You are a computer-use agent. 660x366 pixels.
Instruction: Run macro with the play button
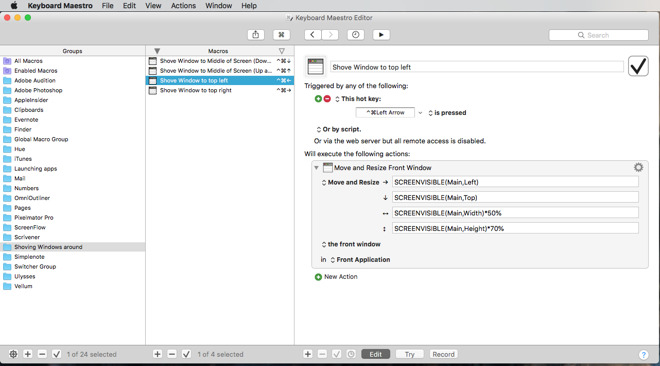pos(381,35)
